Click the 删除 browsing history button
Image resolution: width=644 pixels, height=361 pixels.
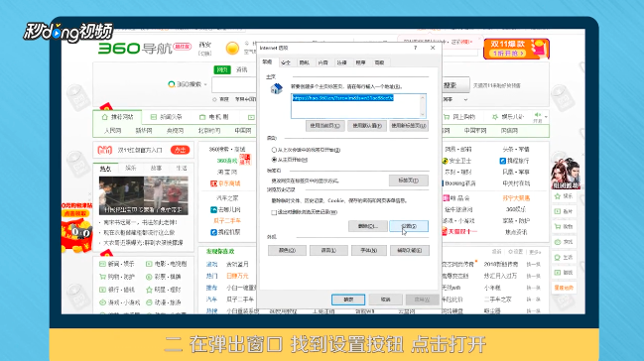tap(367, 226)
